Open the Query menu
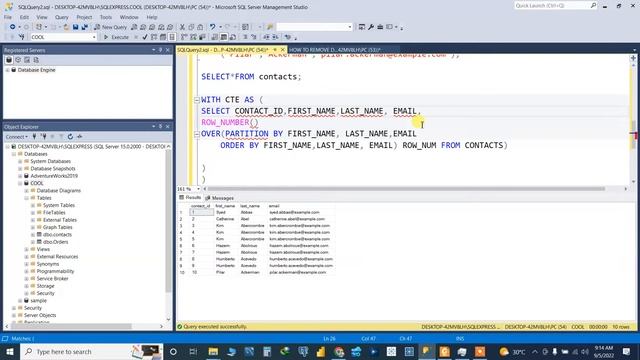This screenshot has height=360, width=640. click(62, 17)
